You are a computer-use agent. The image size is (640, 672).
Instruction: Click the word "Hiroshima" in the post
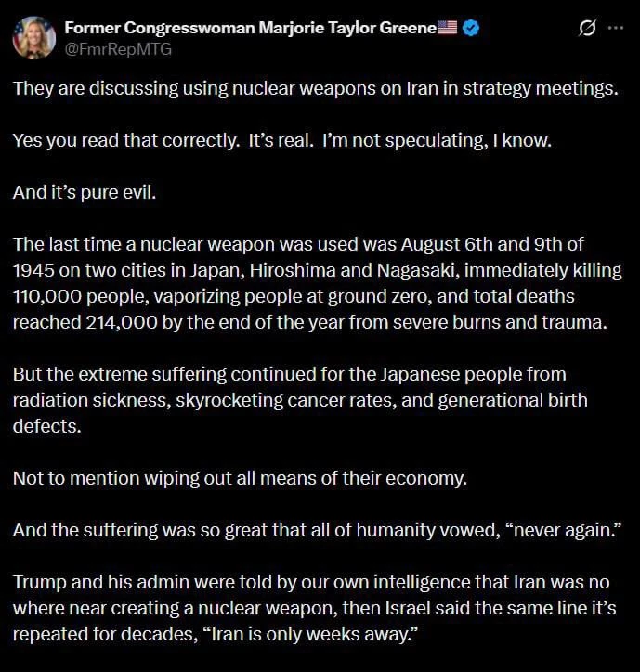[x=293, y=270]
